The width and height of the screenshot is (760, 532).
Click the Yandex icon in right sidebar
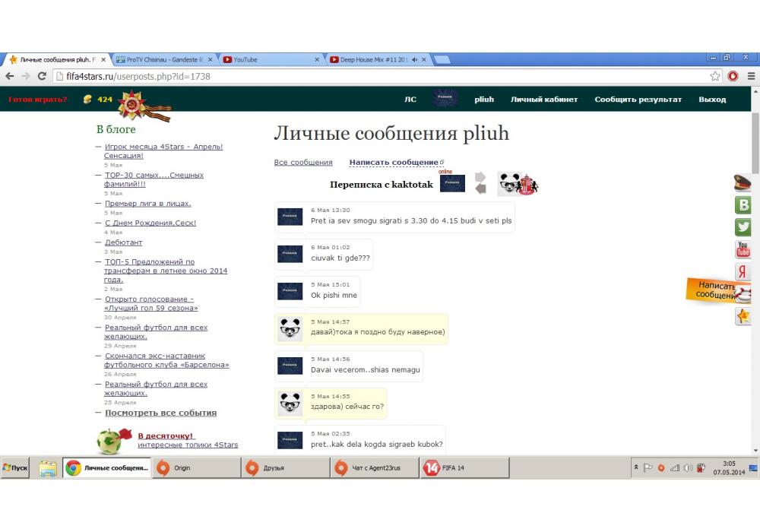pos(743,272)
